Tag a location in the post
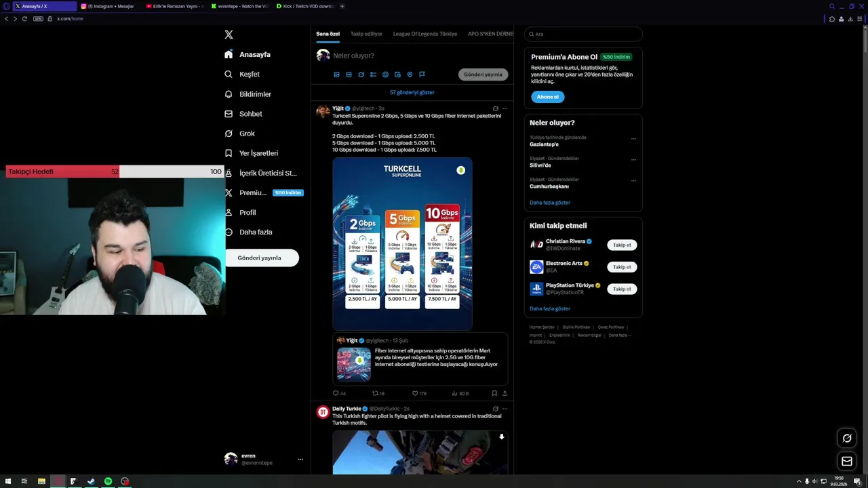868x488 pixels. [x=410, y=75]
